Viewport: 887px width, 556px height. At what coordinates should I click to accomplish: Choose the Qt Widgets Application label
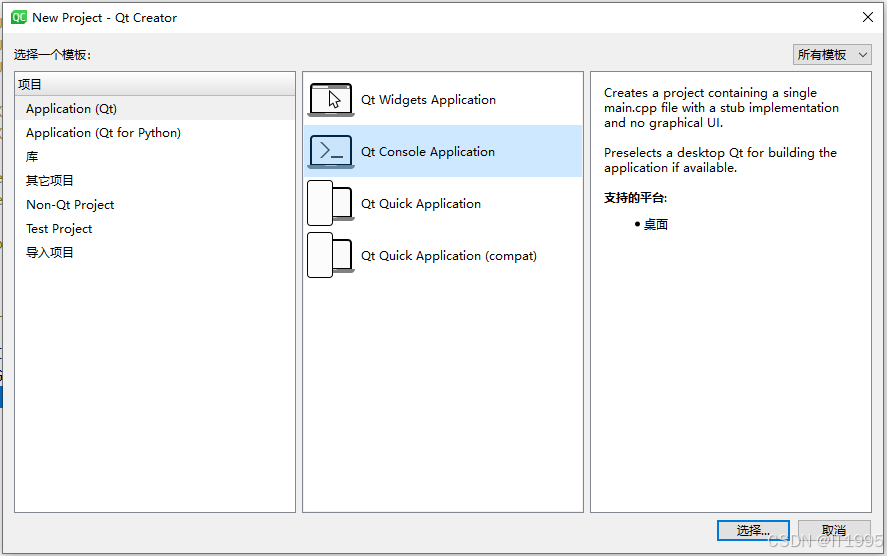pyautogui.click(x=428, y=100)
